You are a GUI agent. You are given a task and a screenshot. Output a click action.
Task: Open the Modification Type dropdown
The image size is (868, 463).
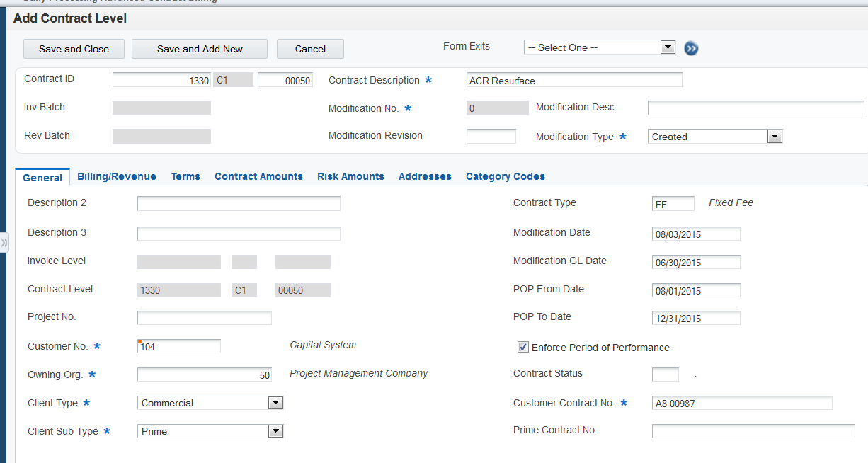pos(715,137)
